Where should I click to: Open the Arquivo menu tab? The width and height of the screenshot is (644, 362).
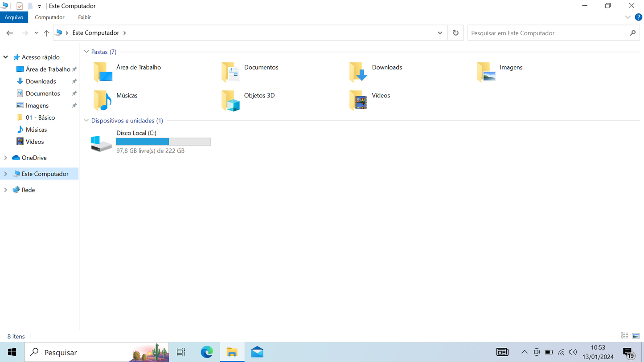(14, 17)
